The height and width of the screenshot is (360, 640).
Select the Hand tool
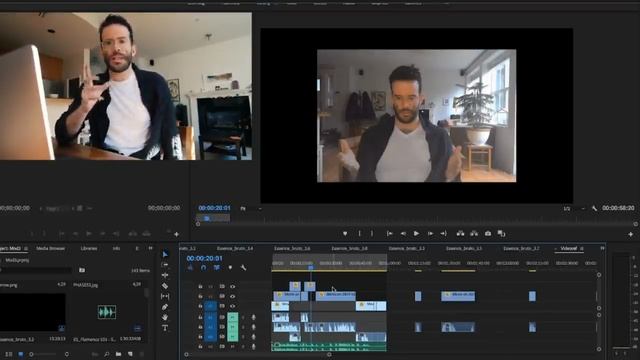165,317
